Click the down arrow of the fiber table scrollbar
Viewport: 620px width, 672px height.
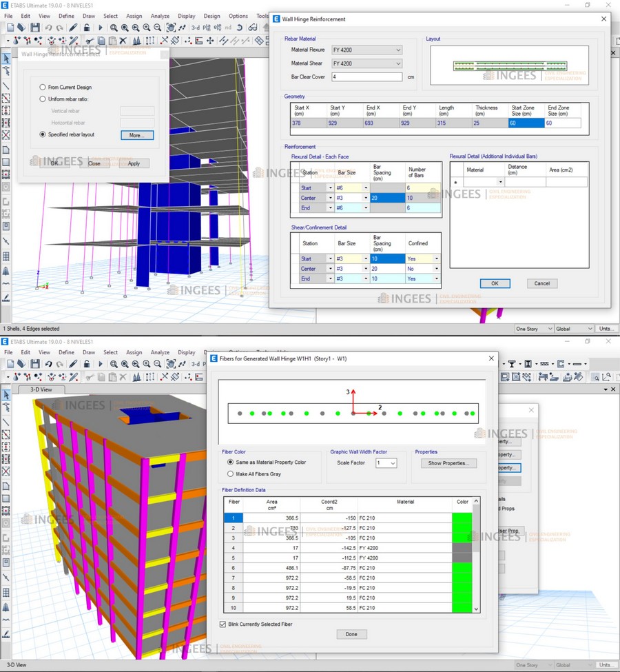pyautogui.click(x=476, y=609)
